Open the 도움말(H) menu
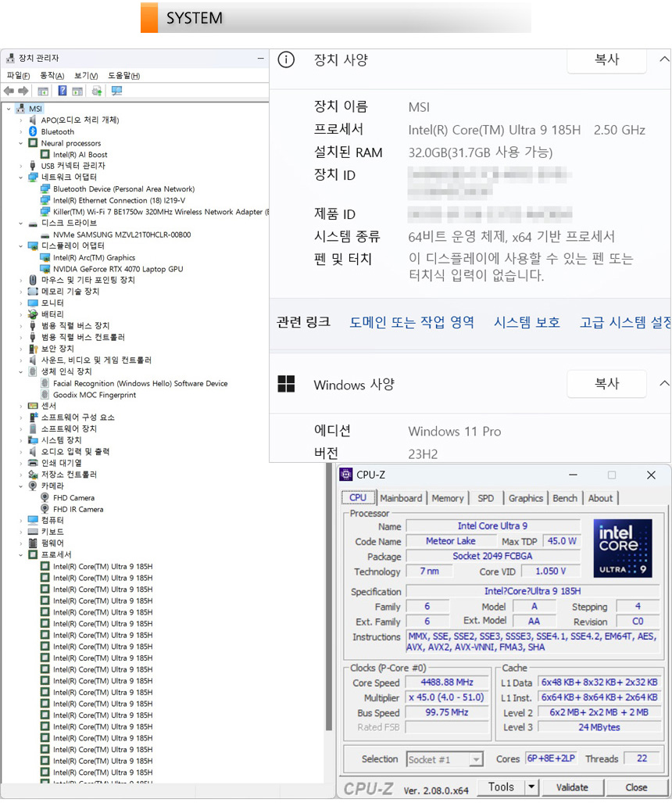 pyautogui.click(x=124, y=76)
